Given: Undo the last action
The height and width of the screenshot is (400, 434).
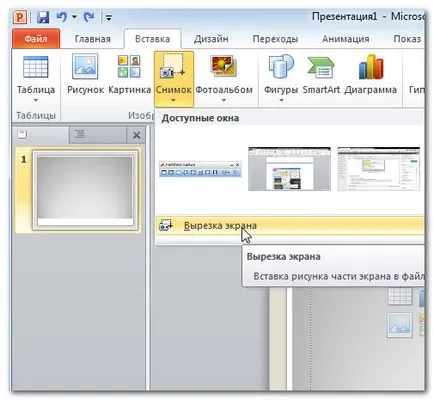Looking at the screenshot, I should [62, 17].
